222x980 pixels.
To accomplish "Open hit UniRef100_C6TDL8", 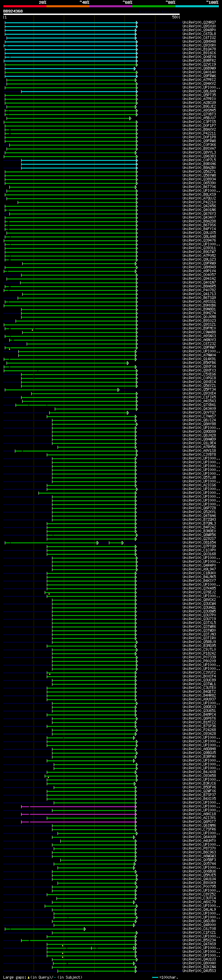I will pyautogui.click(x=199, y=34).
